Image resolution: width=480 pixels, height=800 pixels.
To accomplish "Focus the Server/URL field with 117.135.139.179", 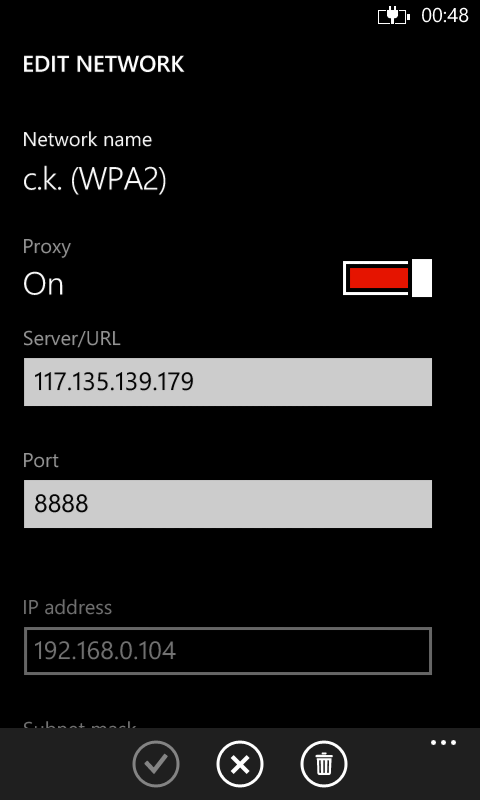I will (228, 382).
